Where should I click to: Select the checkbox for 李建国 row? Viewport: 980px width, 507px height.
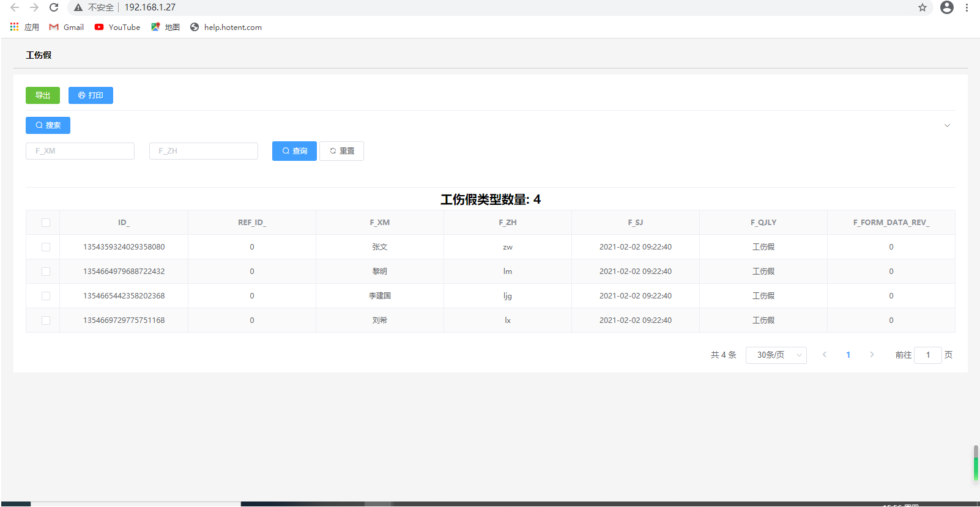tap(46, 296)
